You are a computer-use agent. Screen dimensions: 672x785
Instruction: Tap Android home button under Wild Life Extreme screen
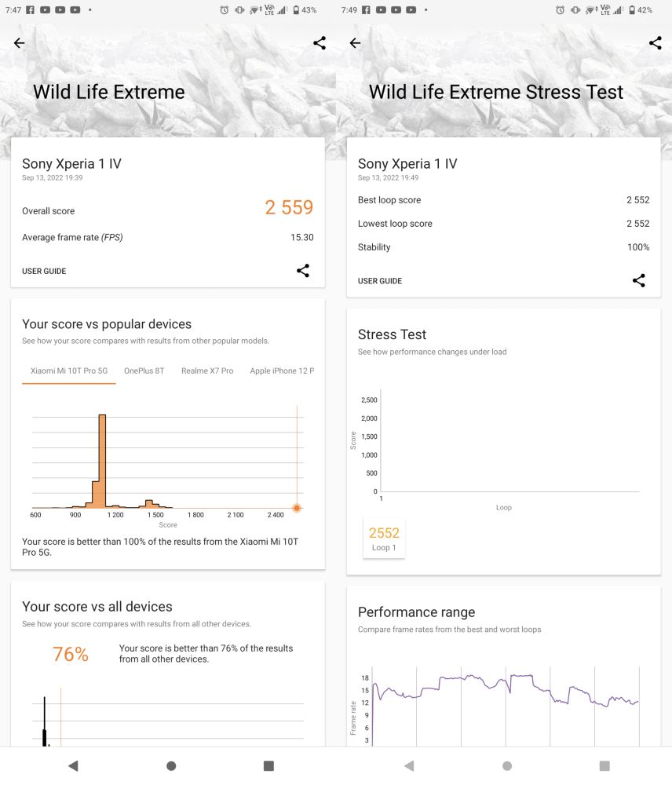tap(171, 765)
